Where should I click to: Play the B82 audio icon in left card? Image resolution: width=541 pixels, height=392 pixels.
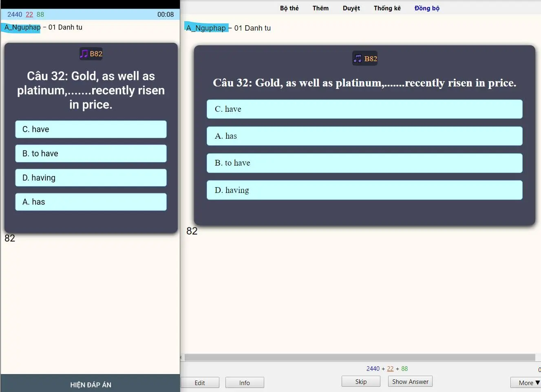[84, 54]
